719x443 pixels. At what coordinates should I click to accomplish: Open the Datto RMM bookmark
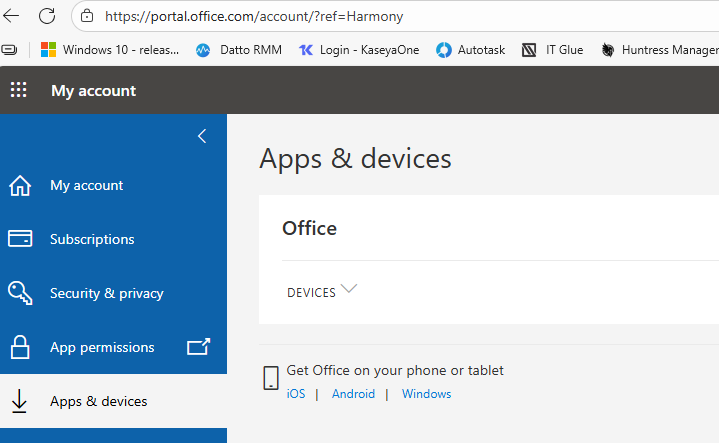pos(238,50)
